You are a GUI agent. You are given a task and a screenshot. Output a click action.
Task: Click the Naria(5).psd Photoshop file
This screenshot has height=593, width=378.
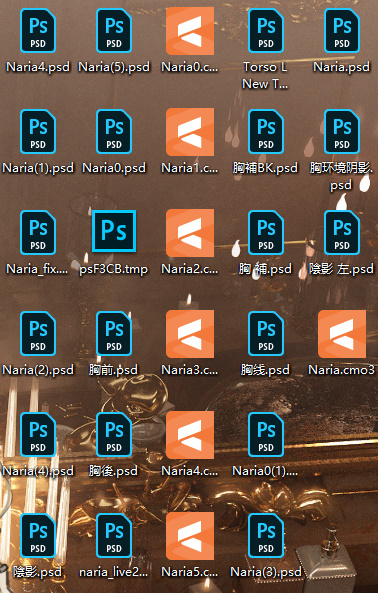coord(114,31)
